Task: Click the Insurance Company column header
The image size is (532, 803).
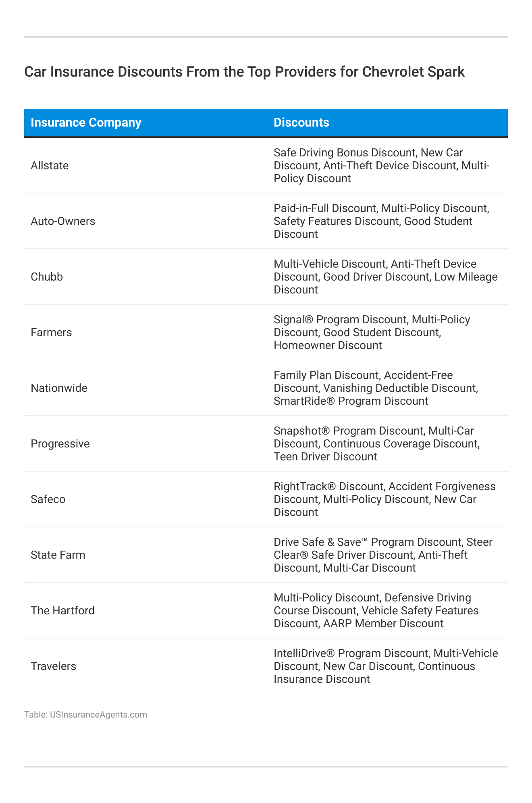Action: (86, 123)
